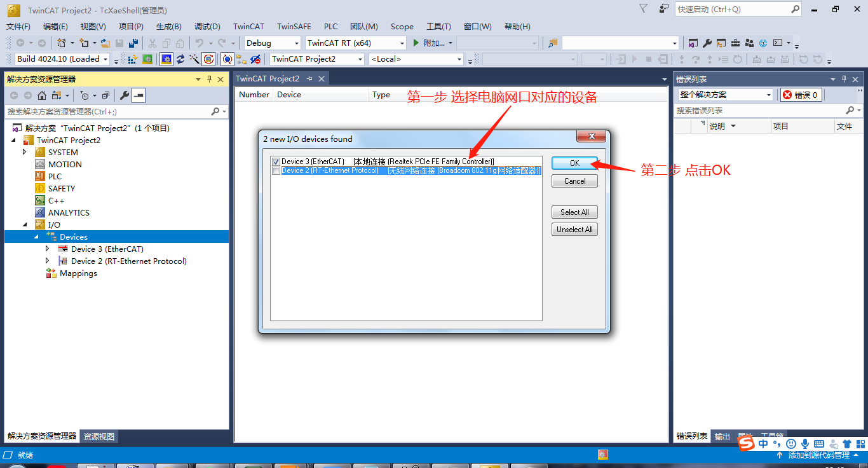Click the Save All toolbar icon
Image resolution: width=868 pixels, height=468 pixels.
click(x=133, y=43)
